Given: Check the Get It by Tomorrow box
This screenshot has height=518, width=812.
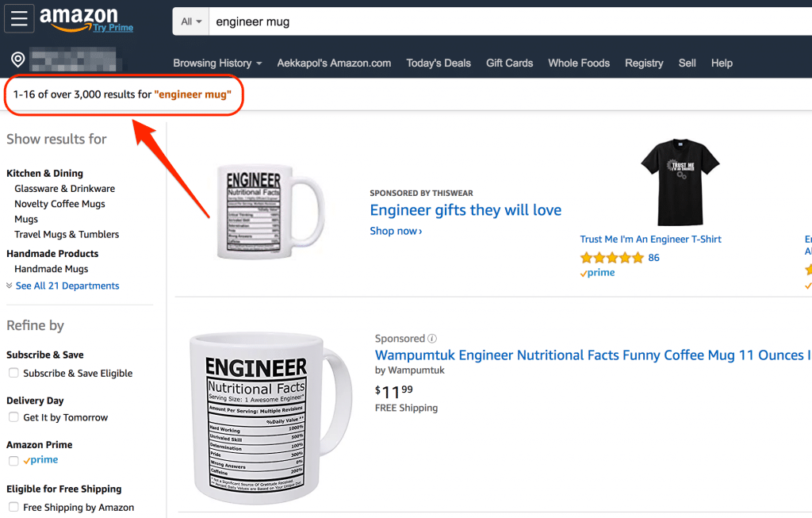Looking at the screenshot, I should 13,417.
